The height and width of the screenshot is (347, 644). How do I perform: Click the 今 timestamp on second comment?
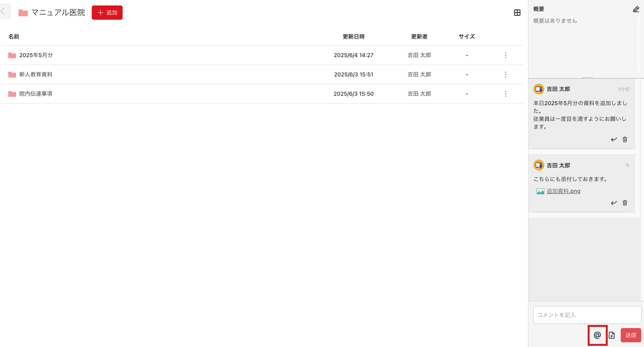[x=627, y=165]
